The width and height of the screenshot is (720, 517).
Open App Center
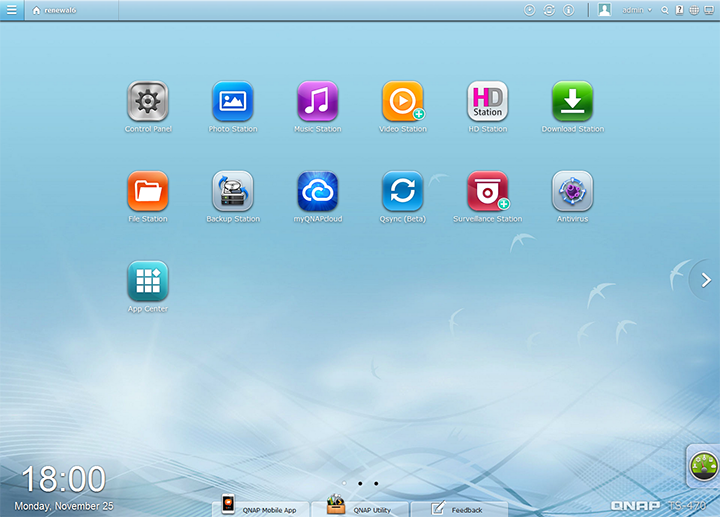148,281
